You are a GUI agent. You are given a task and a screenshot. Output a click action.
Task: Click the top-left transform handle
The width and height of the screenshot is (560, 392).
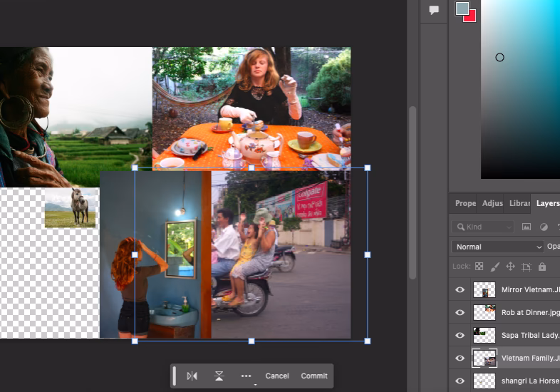135,167
